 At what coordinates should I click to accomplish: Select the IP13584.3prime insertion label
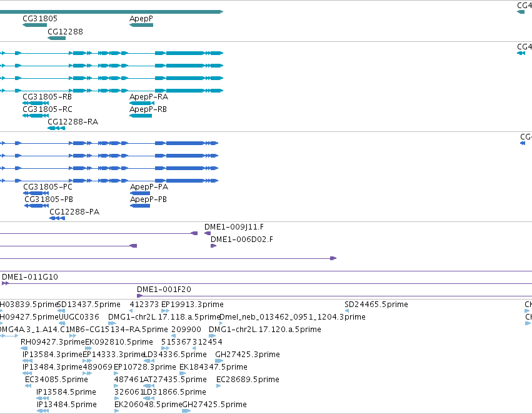(x=53, y=355)
